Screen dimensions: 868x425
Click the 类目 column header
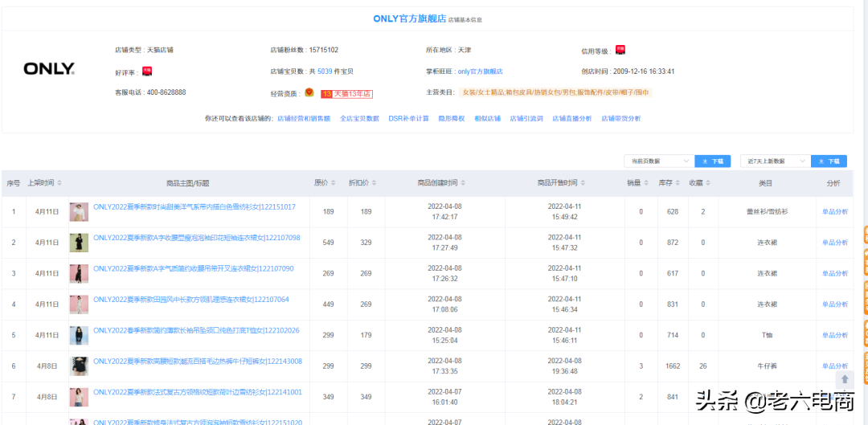point(766,183)
